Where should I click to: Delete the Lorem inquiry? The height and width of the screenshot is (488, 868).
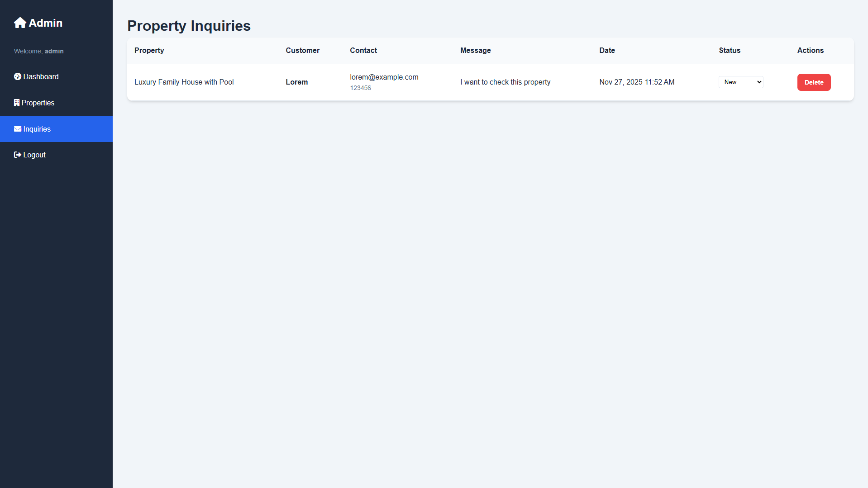click(814, 82)
